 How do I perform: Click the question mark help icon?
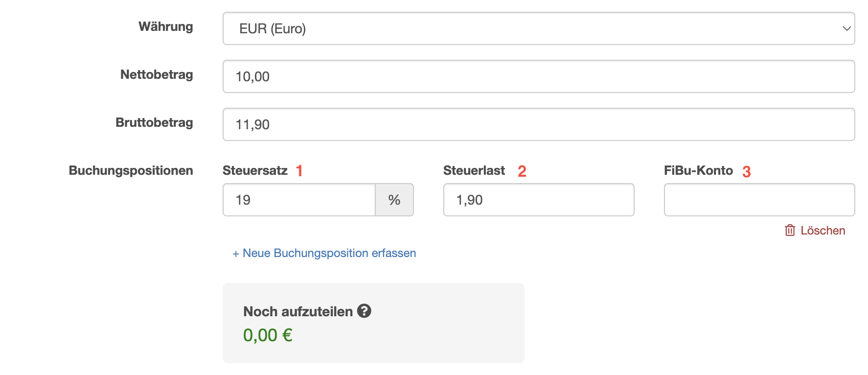(364, 311)
